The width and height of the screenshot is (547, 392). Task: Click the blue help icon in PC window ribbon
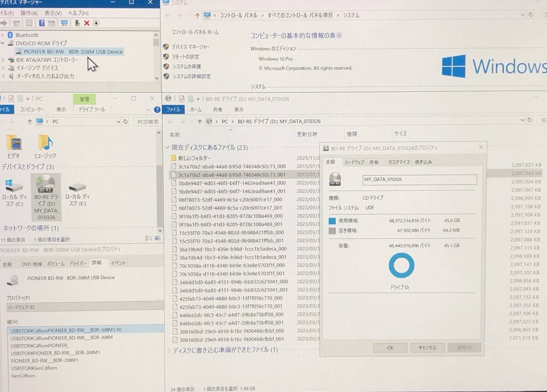click(x=157, y=109)
